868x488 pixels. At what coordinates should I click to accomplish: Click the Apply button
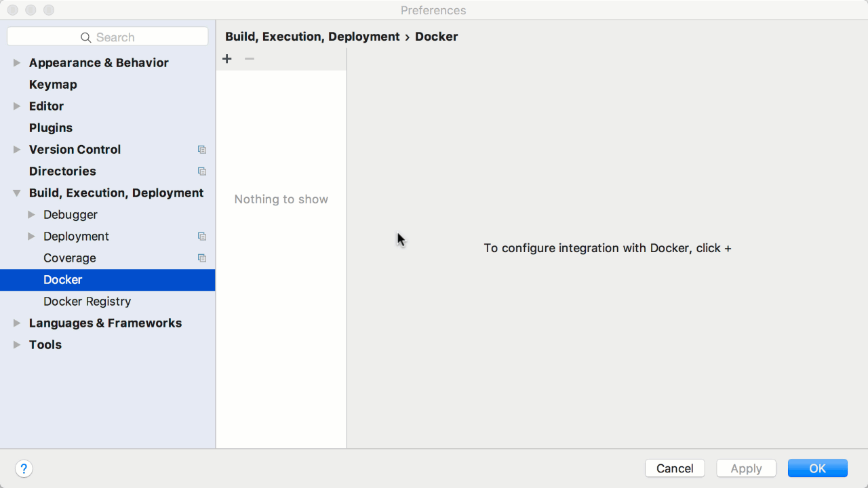point(747,468)
